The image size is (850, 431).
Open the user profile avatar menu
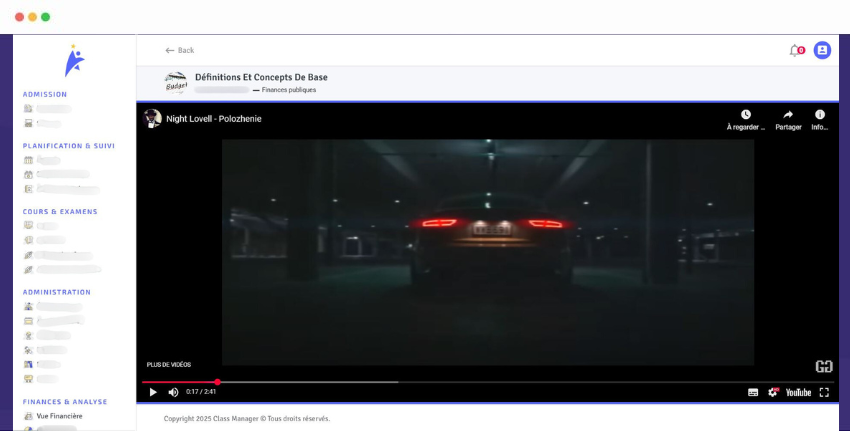pyautogui.click(x=822, y=50)
